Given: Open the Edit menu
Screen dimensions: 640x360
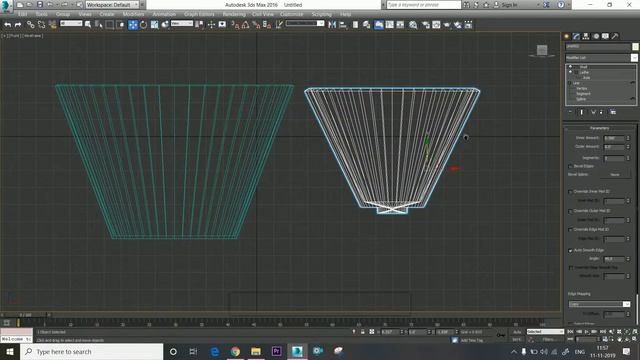Looking at the screenshot, I should (x=22, y=14).
